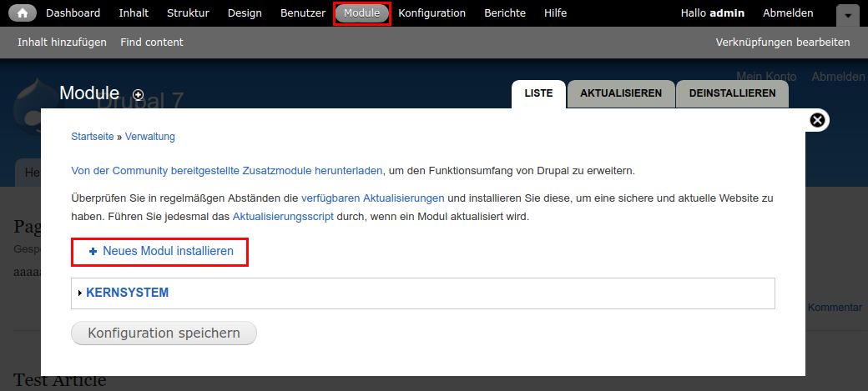Screen dimensions: 868x391
Task: Select the Liste tab
Action: (x=538, y=93)
